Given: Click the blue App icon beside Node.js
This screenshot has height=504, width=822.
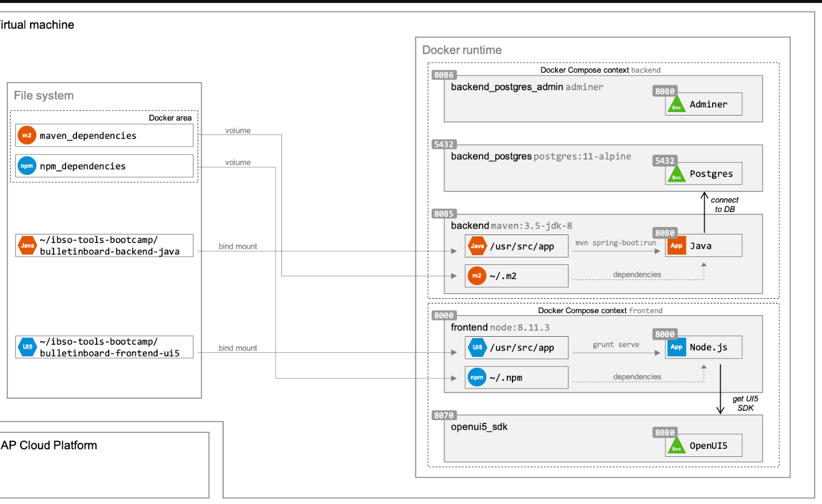Looking at the screenshot, I should (x=676, y=347).
